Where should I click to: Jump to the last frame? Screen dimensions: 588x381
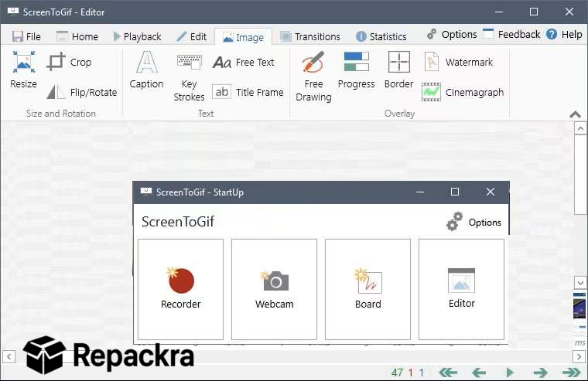(572, 372)
